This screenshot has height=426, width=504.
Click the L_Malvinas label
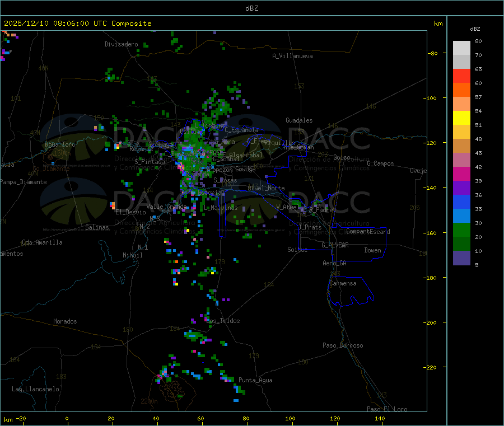(x=221, y=208)
